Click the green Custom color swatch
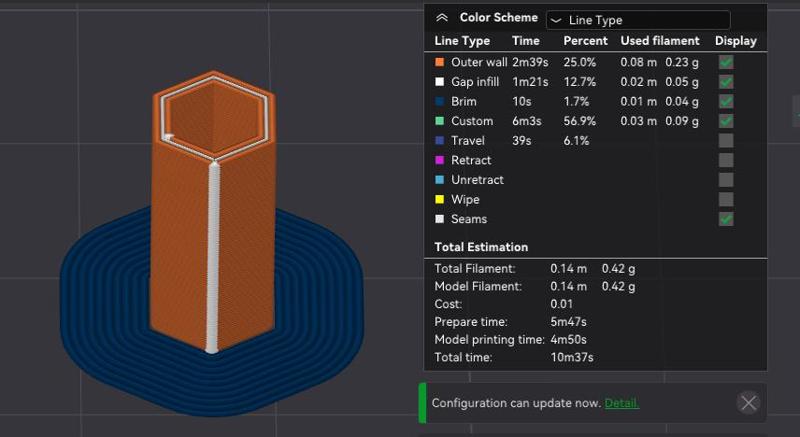 440,121
